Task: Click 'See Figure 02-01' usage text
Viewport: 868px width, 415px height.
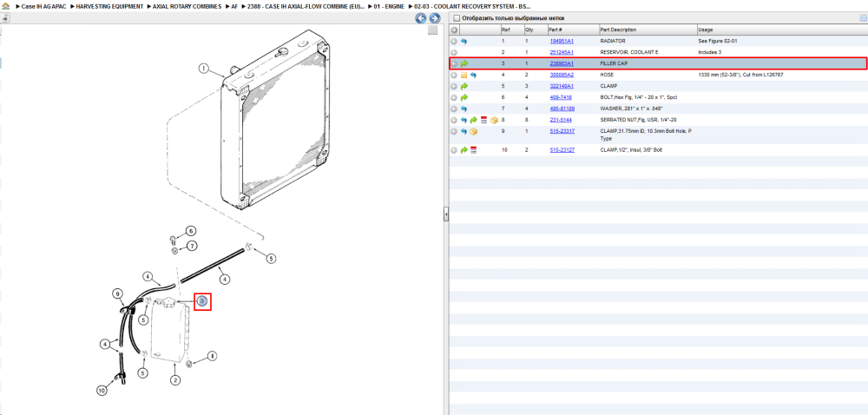Action: point(718,41)
